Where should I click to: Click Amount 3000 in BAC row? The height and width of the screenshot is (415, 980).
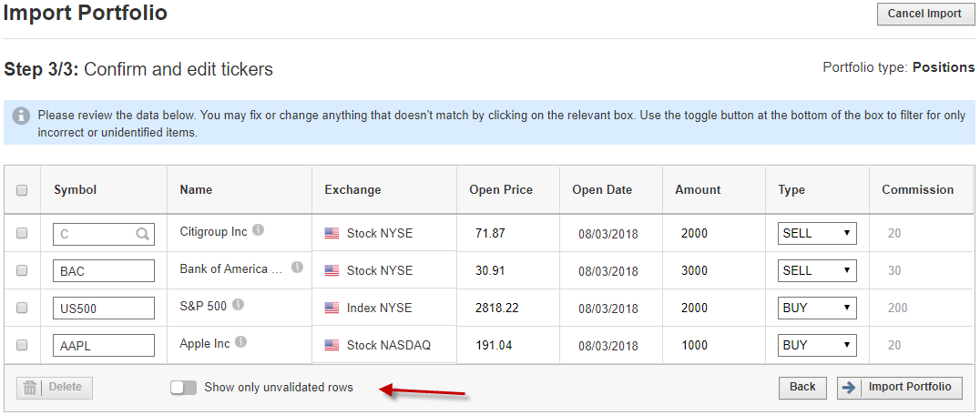click(694, 271)
